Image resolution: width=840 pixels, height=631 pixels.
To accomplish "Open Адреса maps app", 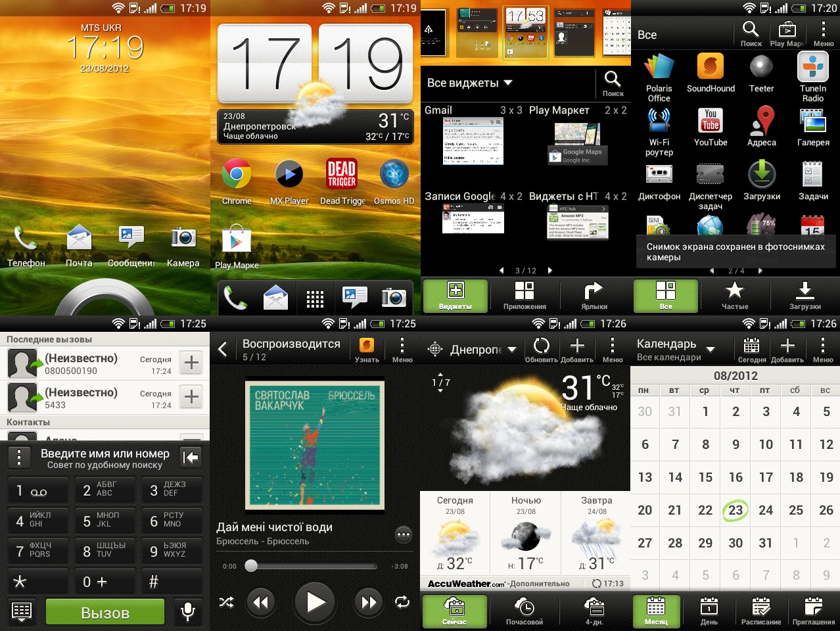I will [x=761, y=121].
